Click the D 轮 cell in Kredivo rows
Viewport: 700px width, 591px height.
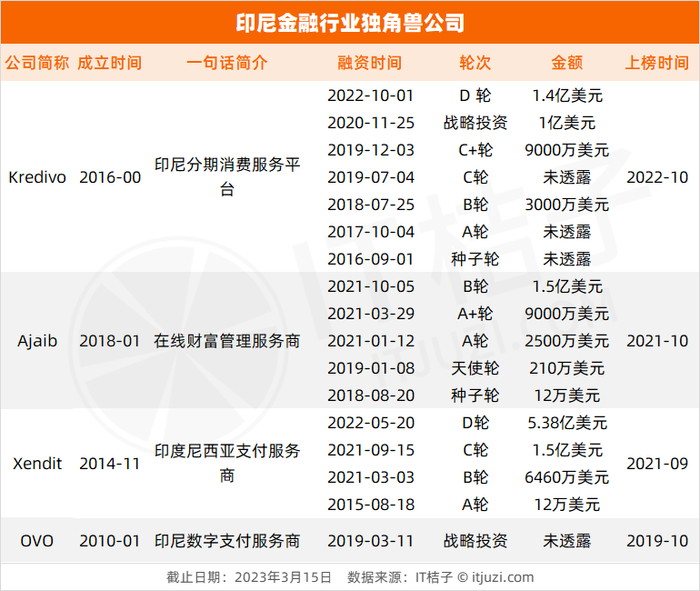475,96
